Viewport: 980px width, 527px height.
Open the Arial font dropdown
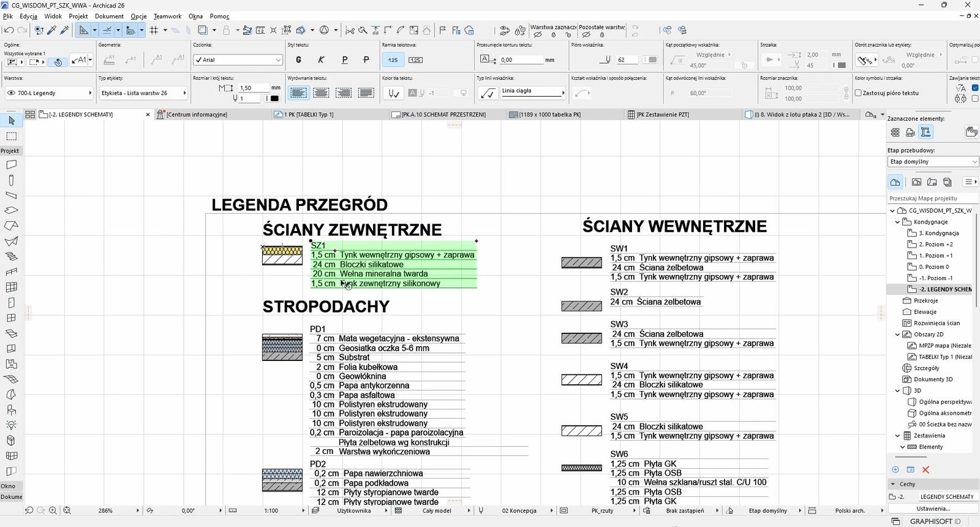tap(238, 60)
